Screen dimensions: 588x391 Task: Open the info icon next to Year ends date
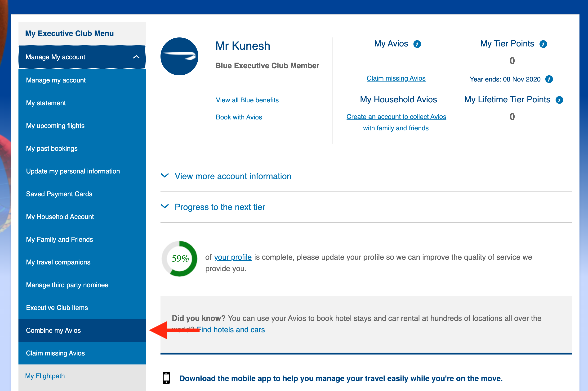(549, 79)
